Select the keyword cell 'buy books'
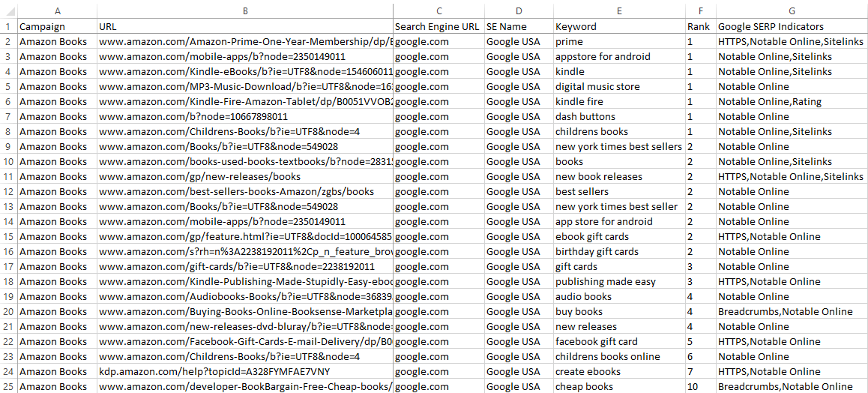Viewport: 868px width, 393px height. [x=619, y=311]
